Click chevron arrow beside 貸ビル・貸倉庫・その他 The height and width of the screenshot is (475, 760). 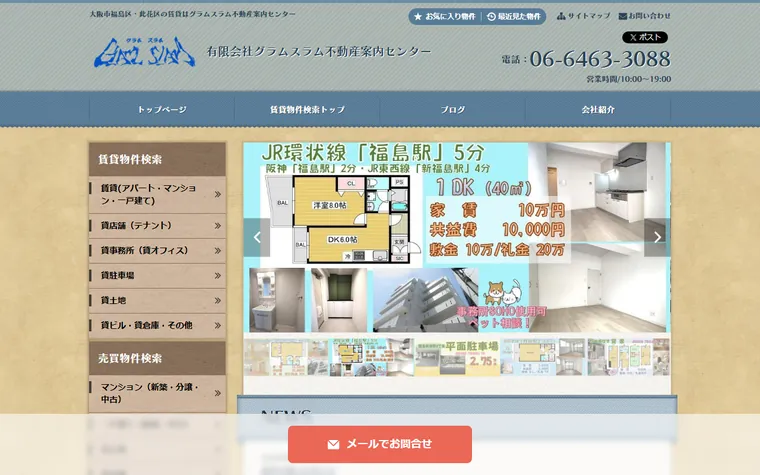click(218, 326)
